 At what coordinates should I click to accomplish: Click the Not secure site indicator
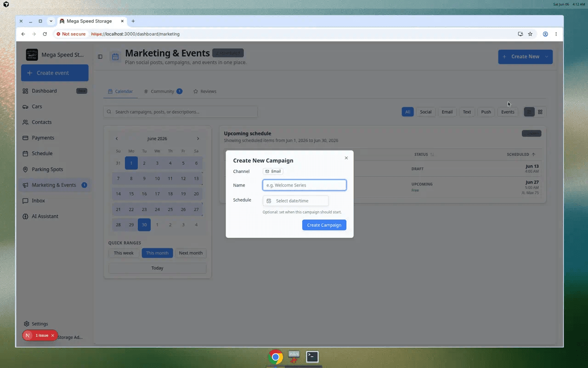click(71, 34)
